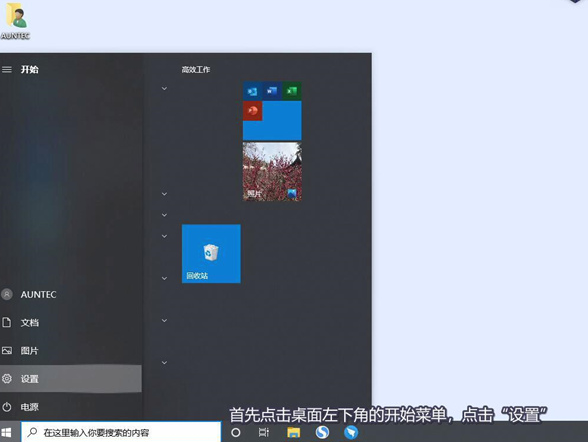Open File Explorer from the taskbar
The image size is (588, 442).
(293, 433)
